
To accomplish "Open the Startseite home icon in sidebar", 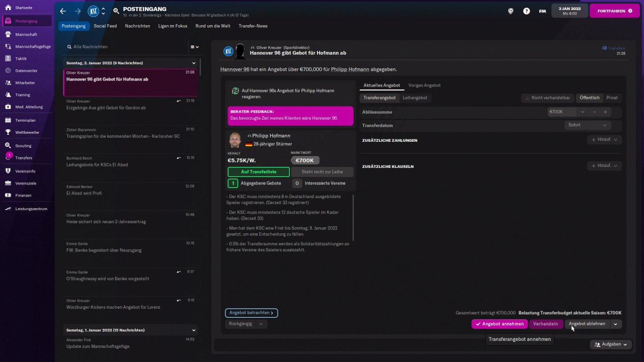I will click(x=8, y=9).
